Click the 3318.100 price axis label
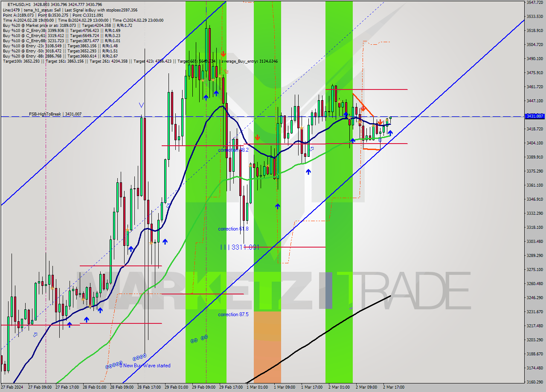Viewport: 546px width, 392px height. (x=534, y=227)
